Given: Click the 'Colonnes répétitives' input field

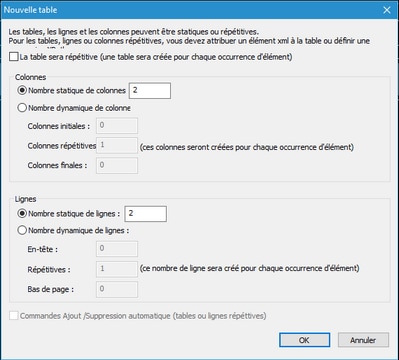Looking at the screenshot, I should pos(117,145).
